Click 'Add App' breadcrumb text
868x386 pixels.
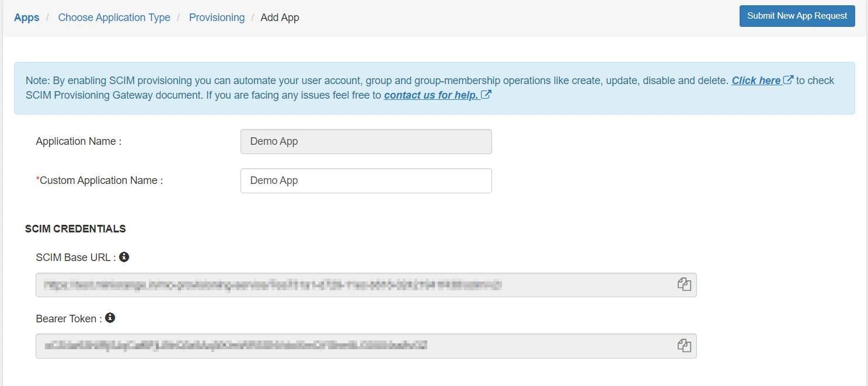coord(280,18)
